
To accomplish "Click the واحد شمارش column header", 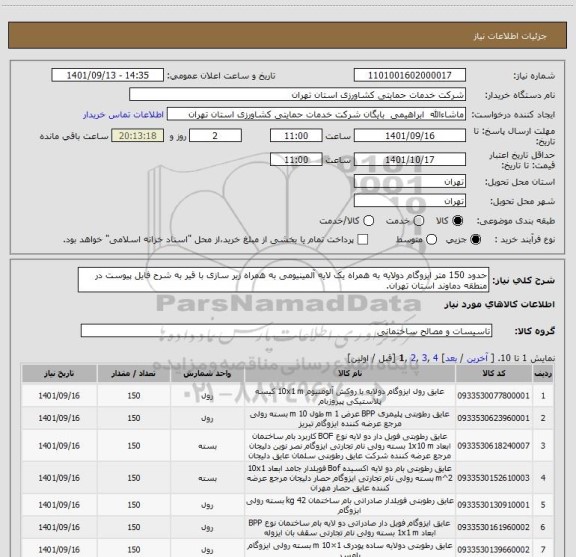I will pos(207,374).
